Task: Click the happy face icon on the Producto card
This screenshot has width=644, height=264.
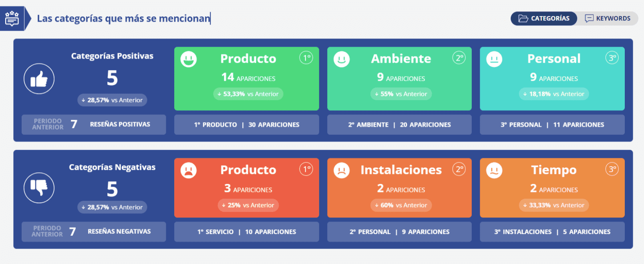Action: click(188, 58)
